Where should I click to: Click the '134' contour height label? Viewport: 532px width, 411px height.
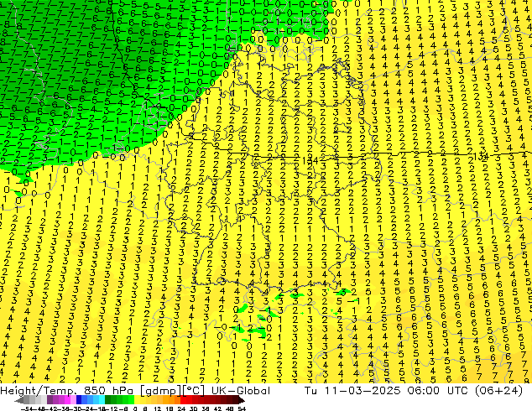click(x=310, y=161)
